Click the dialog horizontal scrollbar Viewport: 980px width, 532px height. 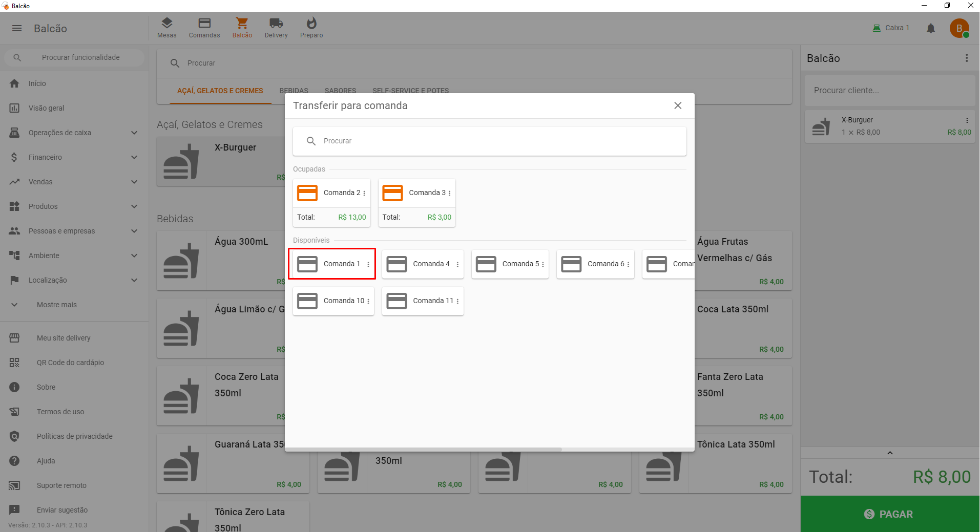[424, 450]
